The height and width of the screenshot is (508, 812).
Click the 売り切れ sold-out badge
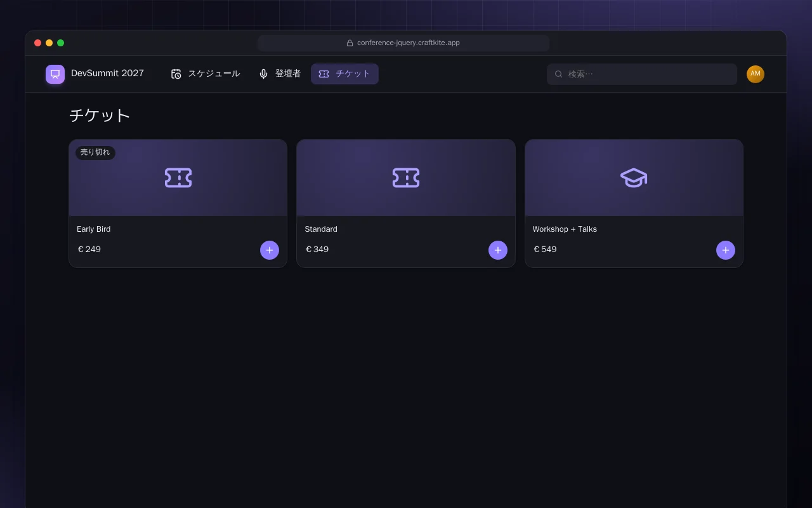(x=95, y=152)
